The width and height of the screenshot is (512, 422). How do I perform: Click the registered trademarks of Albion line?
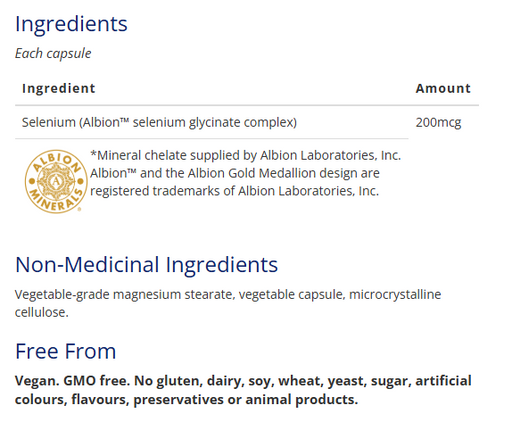235,191
